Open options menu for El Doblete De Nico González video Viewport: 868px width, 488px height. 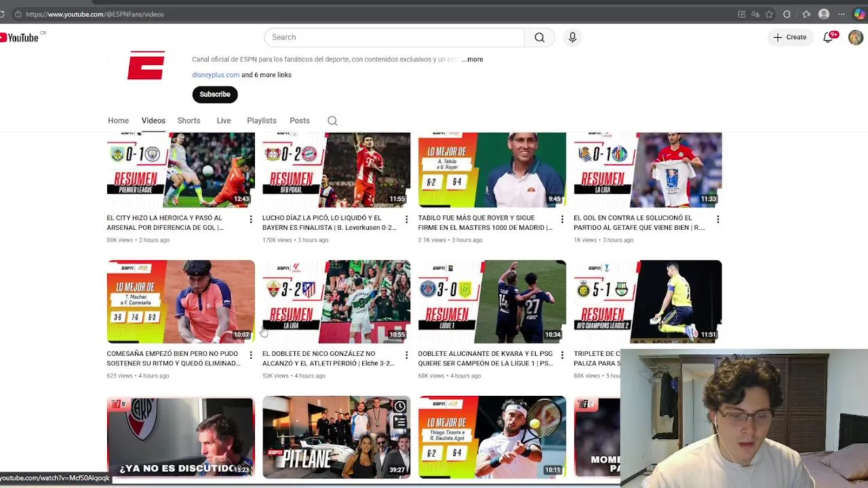(x=406, y=354)
